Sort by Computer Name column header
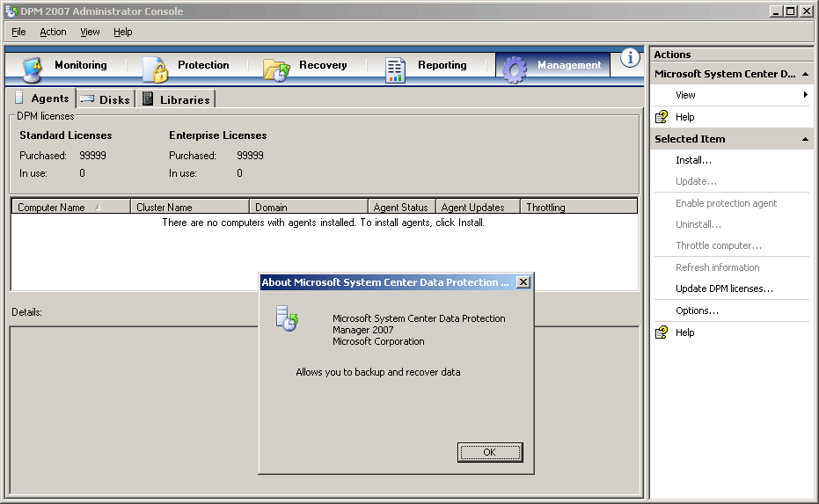 tap(70, 207)
